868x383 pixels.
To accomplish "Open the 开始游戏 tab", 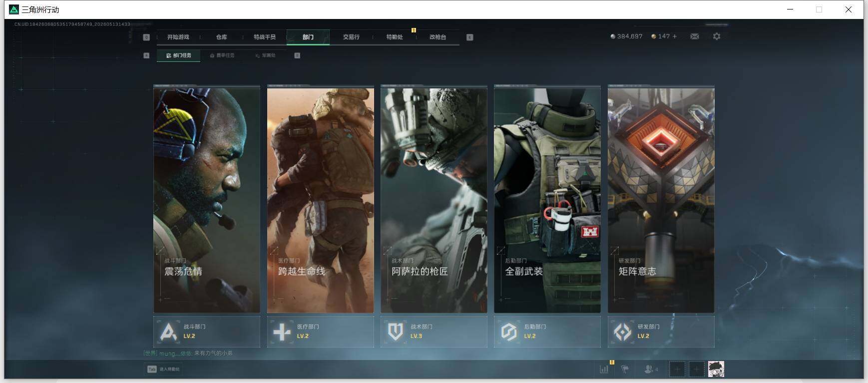I will (x=178, y=37).
